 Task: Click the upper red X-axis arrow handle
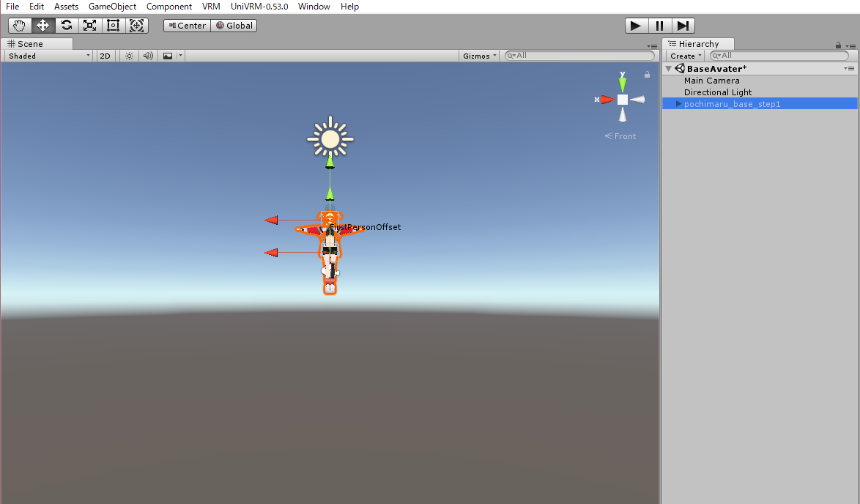[272, 220]
